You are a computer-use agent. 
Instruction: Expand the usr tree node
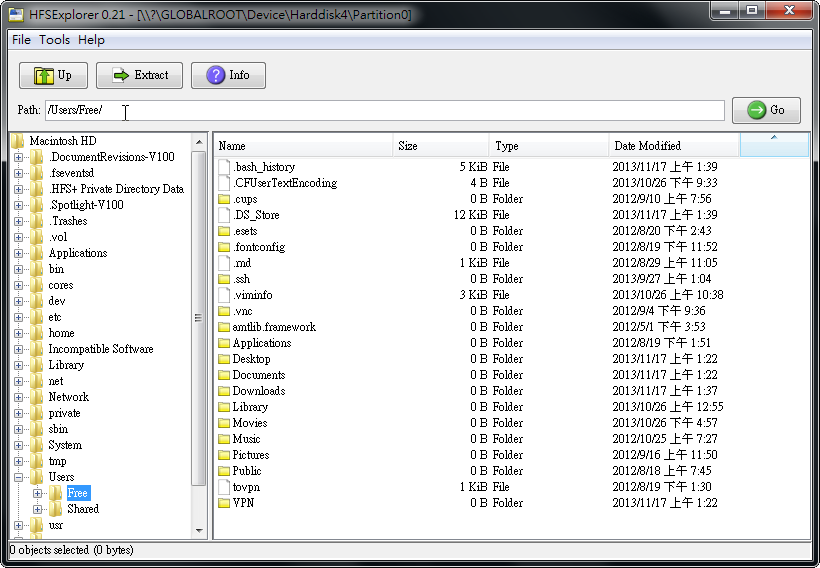click(x=18, y=525)
